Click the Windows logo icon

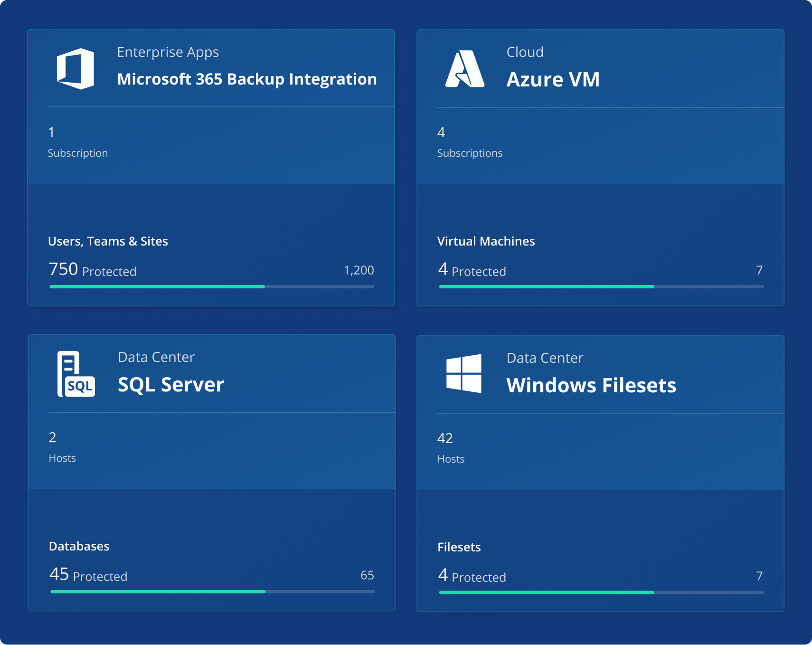coord(464,373)
